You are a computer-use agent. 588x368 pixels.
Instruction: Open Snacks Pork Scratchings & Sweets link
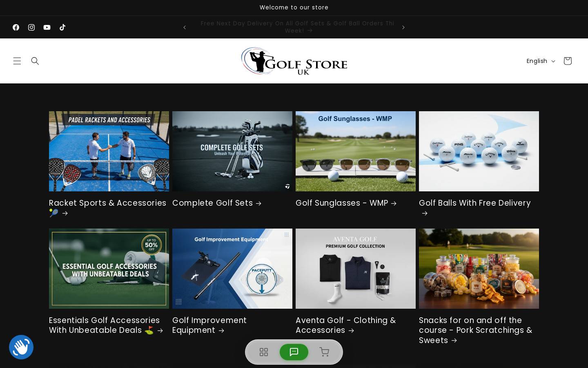click(476, 330)
